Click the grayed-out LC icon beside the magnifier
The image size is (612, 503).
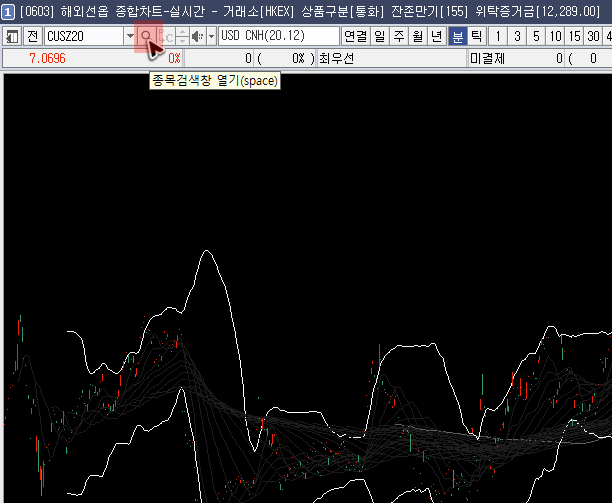click(x=166, y=37)
